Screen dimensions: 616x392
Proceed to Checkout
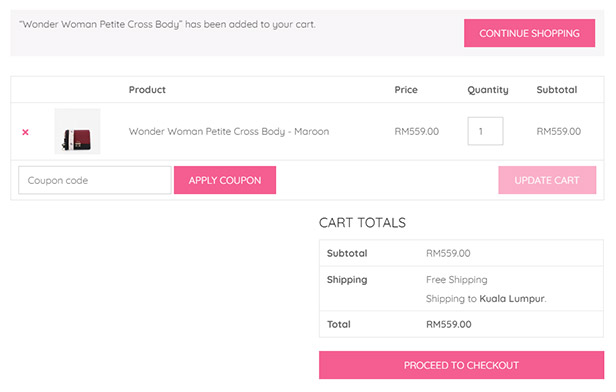(x=461, y=365)
